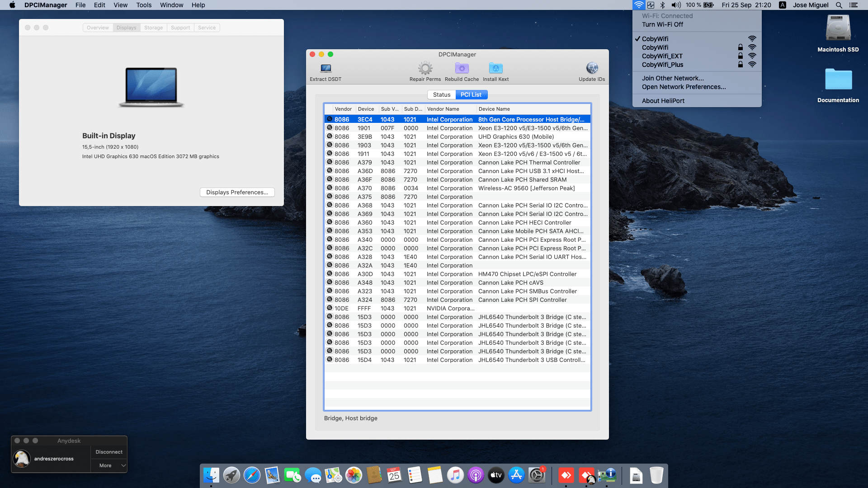
Task: Turn Wi-Fi Off in Wi-Fi menu
Action: (662, 24)
